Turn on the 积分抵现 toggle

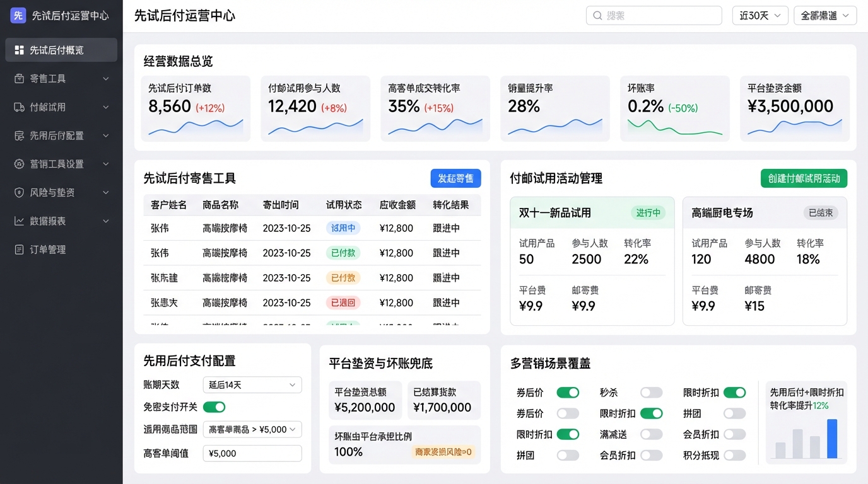734,455
